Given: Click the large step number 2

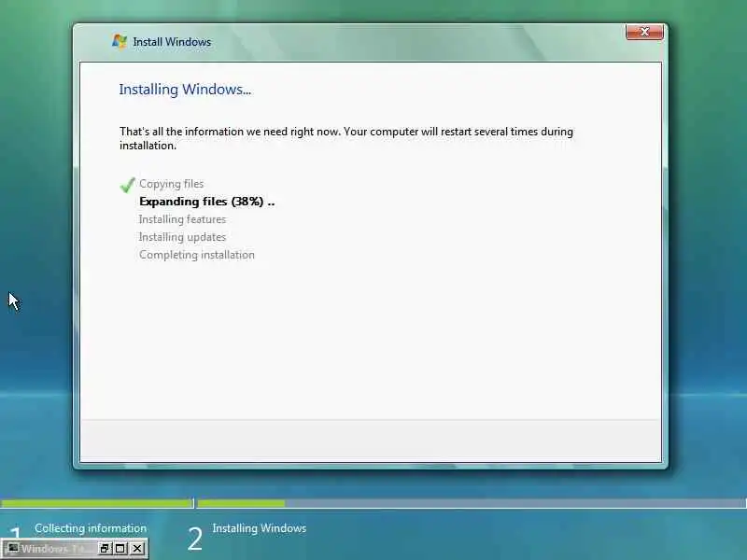Looking at the screenshot, I should 195,539.
